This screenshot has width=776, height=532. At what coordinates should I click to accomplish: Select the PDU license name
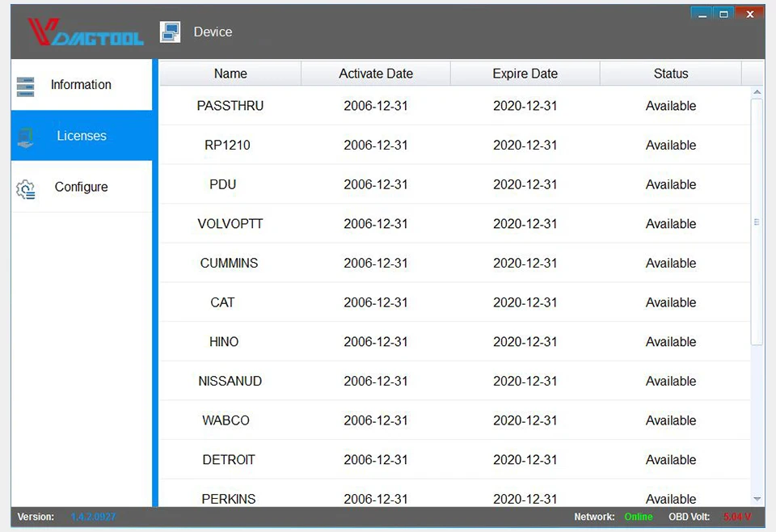tap(223, 184)
